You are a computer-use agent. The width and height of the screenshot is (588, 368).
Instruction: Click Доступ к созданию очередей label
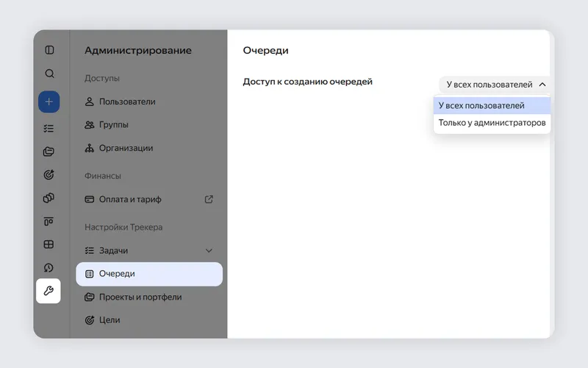pos(307,82)
